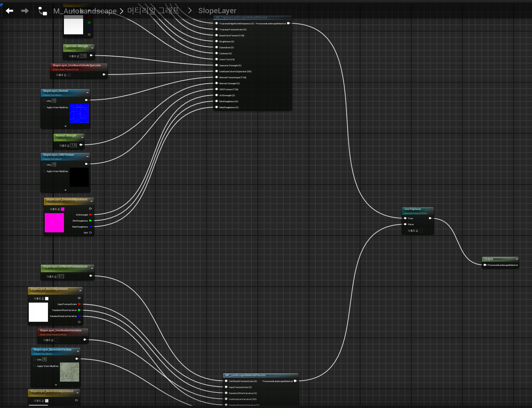This screenshot has height=408, width=532.
Task: Click the SlopeLayer_UseRoationVariation output pin
Action: [x=85, y=340]
